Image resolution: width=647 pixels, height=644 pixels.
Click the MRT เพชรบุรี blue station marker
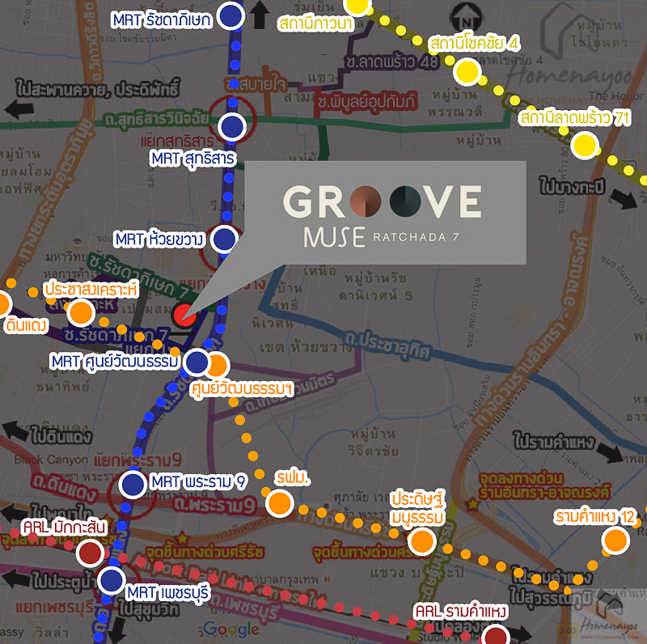(x=112, y=579)
